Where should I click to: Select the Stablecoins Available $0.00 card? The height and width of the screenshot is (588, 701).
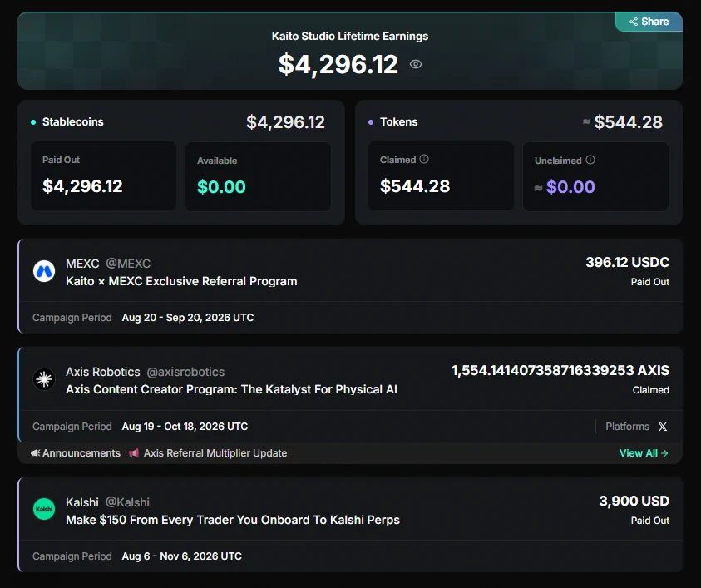(259, 176)
